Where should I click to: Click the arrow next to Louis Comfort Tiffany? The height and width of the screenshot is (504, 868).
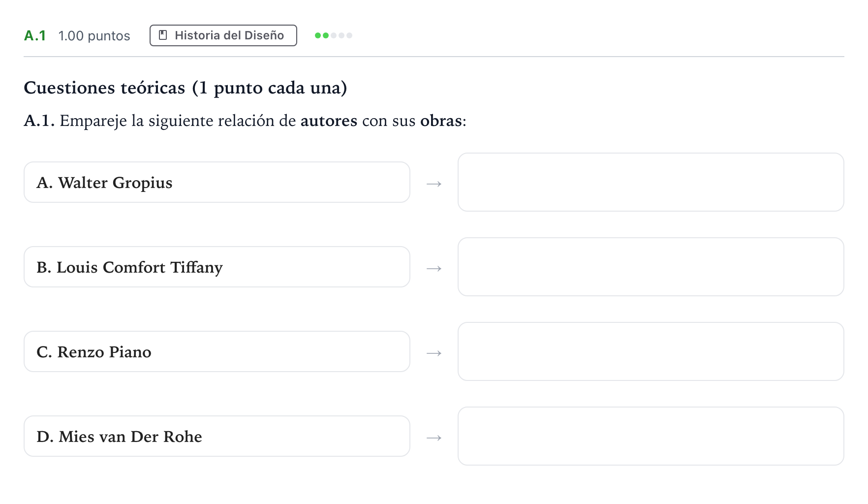click(x=434, y=268)
